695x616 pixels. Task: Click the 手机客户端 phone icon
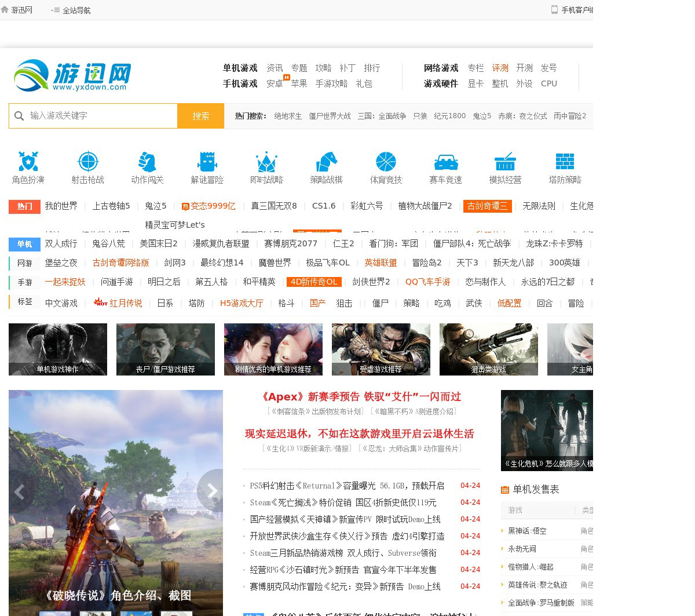554,9
